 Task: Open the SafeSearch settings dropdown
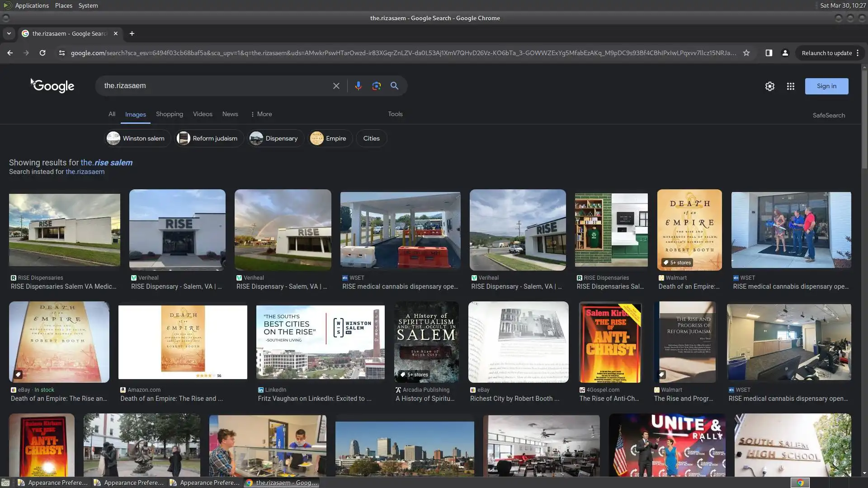[828, 115]
